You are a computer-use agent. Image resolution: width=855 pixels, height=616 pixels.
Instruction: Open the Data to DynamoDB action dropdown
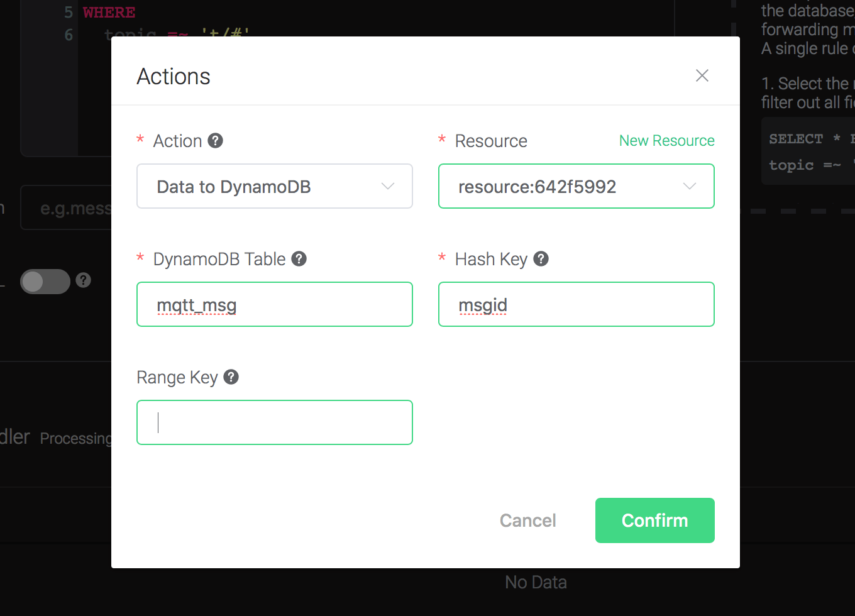274,187
